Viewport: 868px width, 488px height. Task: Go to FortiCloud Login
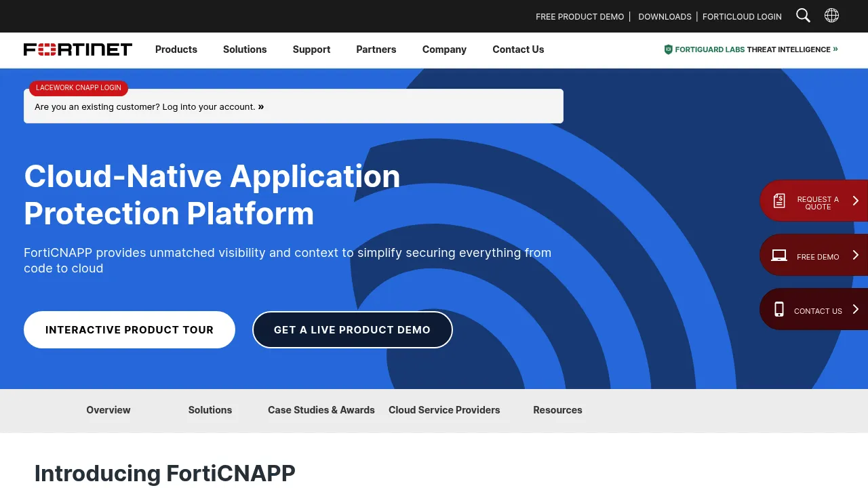[742, 16]
